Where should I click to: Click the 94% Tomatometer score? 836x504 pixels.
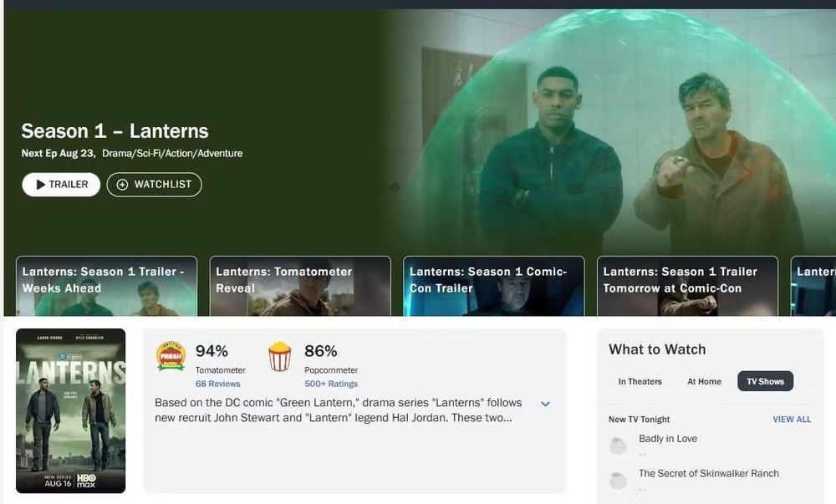212,351
